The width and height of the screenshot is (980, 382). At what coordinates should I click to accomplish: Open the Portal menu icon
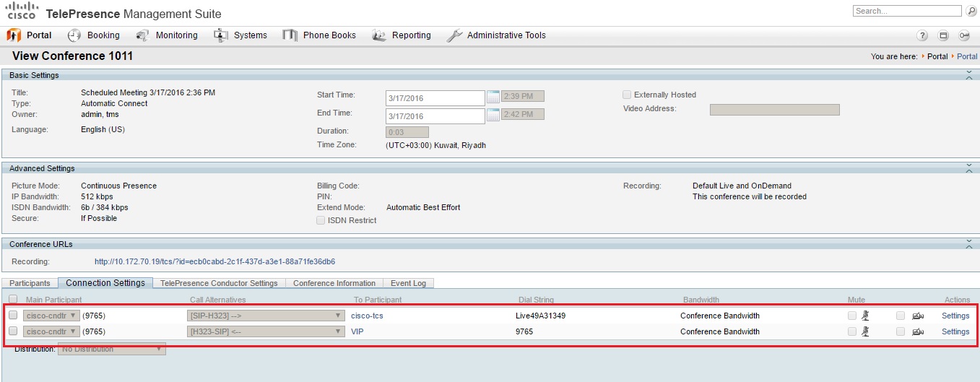point(14,35)
